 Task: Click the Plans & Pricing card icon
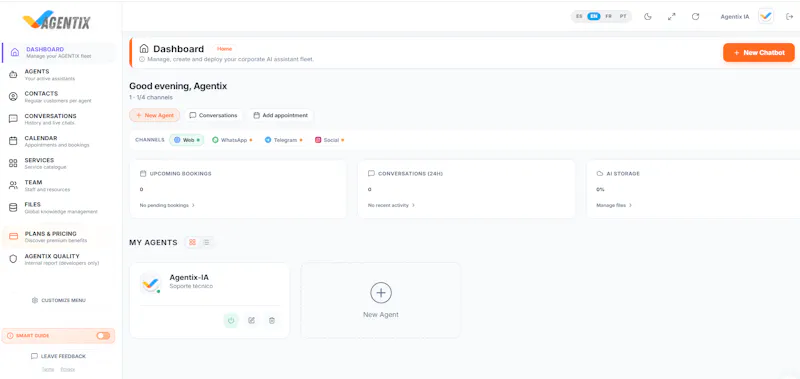14,237
